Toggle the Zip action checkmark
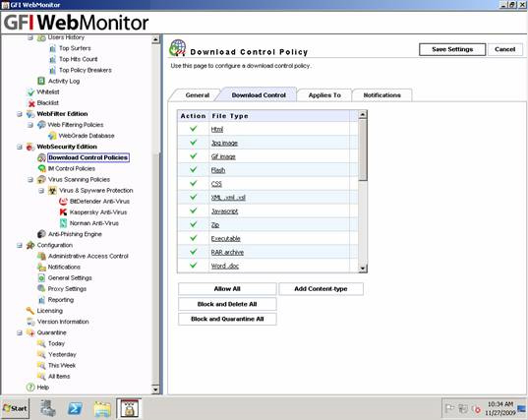The height and width of the screenshot is (420, 528). [194, 224]
